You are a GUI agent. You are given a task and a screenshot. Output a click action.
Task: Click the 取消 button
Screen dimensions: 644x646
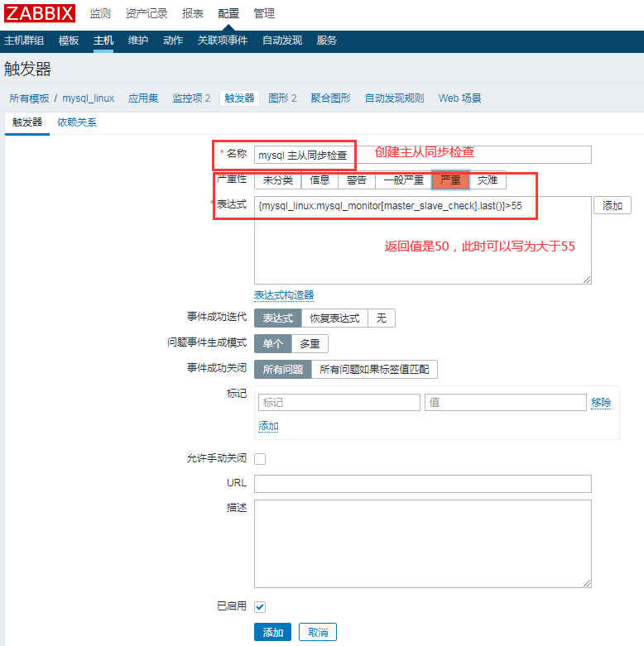pyautogui.click(x=318, y=632)
